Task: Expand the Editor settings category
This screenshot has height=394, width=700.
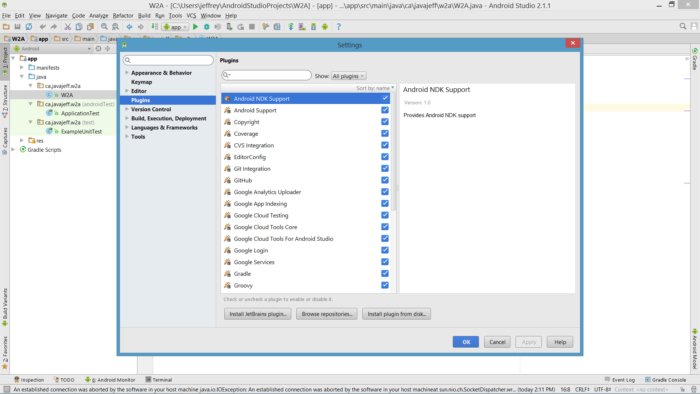Action: 127,91
